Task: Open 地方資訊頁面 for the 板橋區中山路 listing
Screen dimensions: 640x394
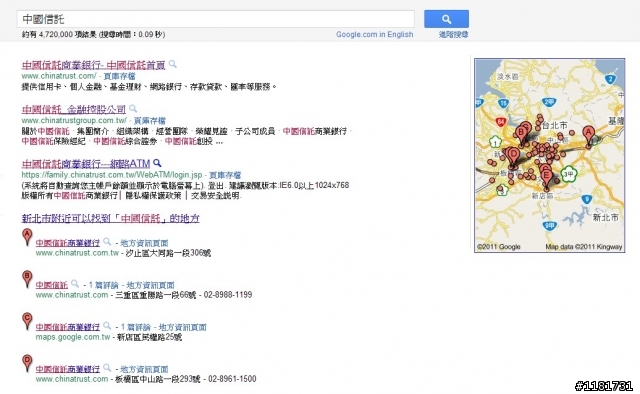Action: 144,370
